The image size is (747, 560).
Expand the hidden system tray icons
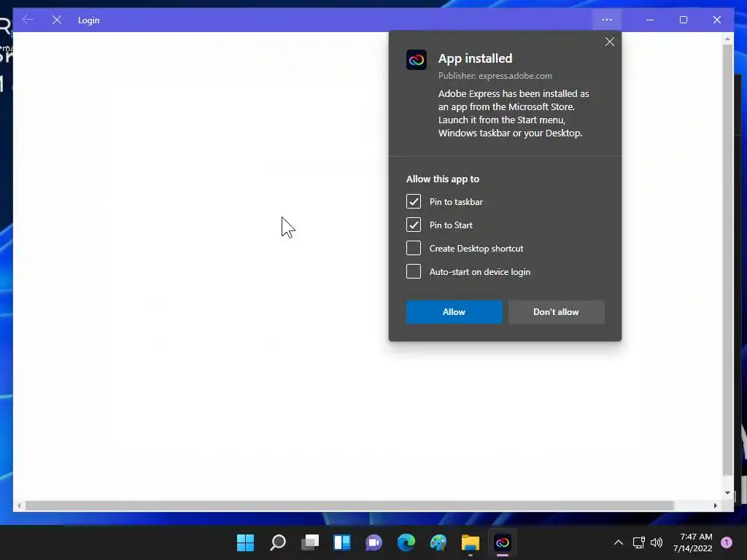pyautogui.click(x=619, y=542)
